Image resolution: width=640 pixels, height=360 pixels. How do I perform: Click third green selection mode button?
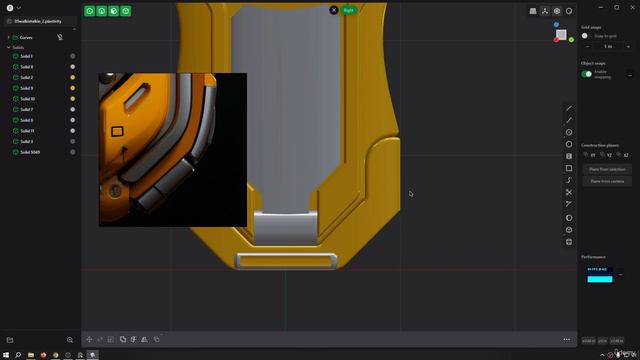pos(113,11)
